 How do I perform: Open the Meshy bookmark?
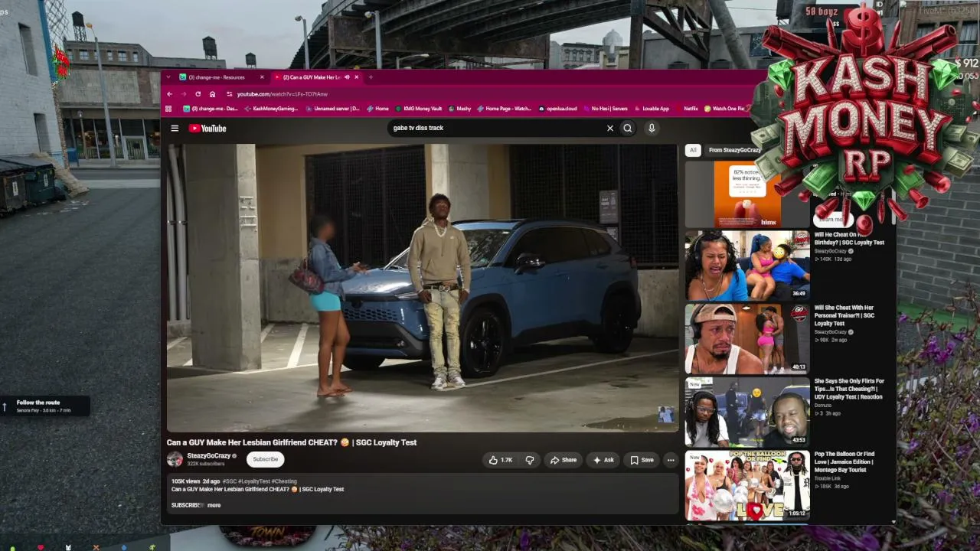459,109
